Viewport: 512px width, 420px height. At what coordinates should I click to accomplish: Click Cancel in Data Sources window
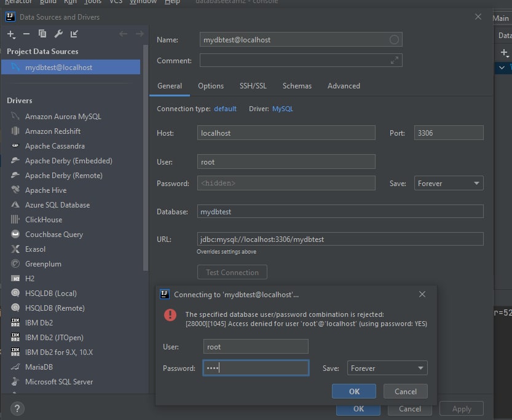[410, 409]
